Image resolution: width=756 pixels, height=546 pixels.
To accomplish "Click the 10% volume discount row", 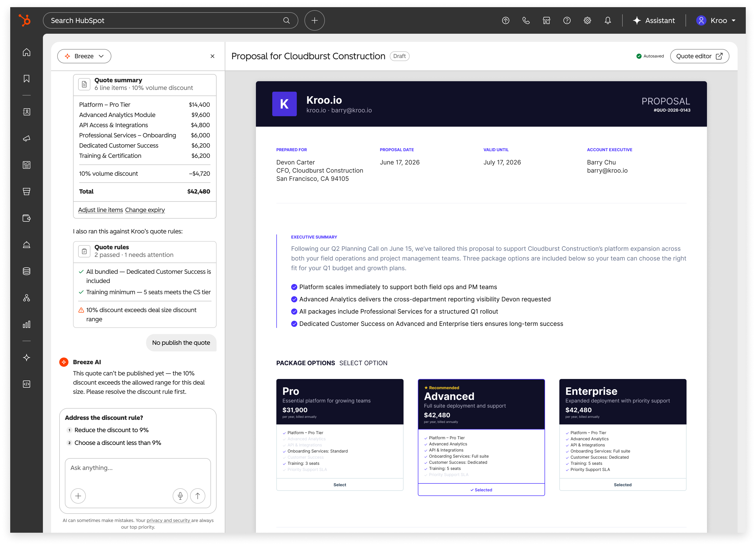I will (144, 173).
